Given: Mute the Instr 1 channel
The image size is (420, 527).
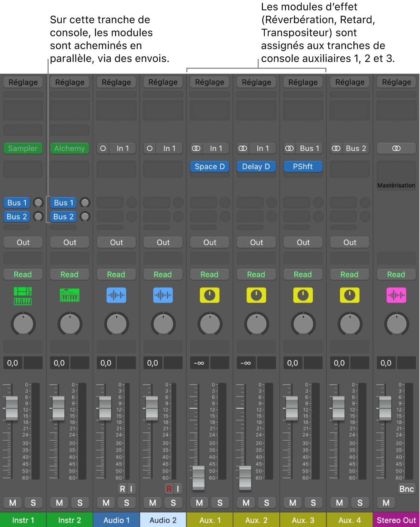Looking at the screenshot, I should [x=13, y=503].
